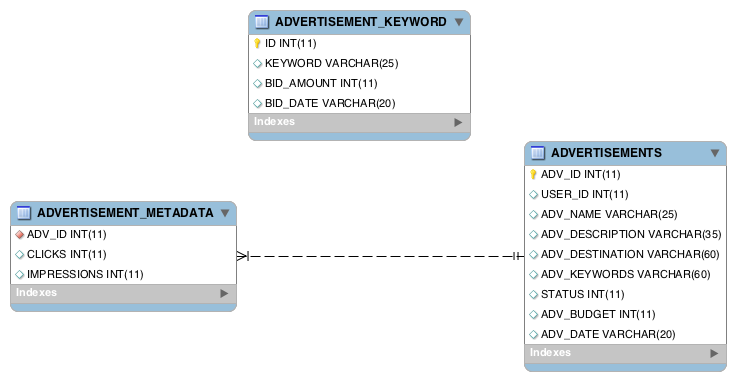The image size is (736, 381).
Task: Select the BID_DATE VARCHAR(20) column text
Action: tap(330, 103)
